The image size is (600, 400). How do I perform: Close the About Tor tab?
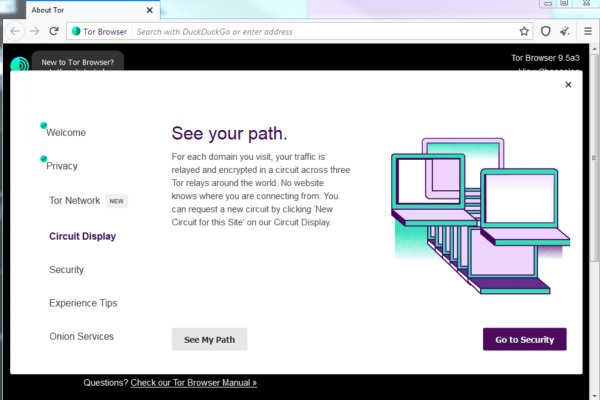coord(150,9)
